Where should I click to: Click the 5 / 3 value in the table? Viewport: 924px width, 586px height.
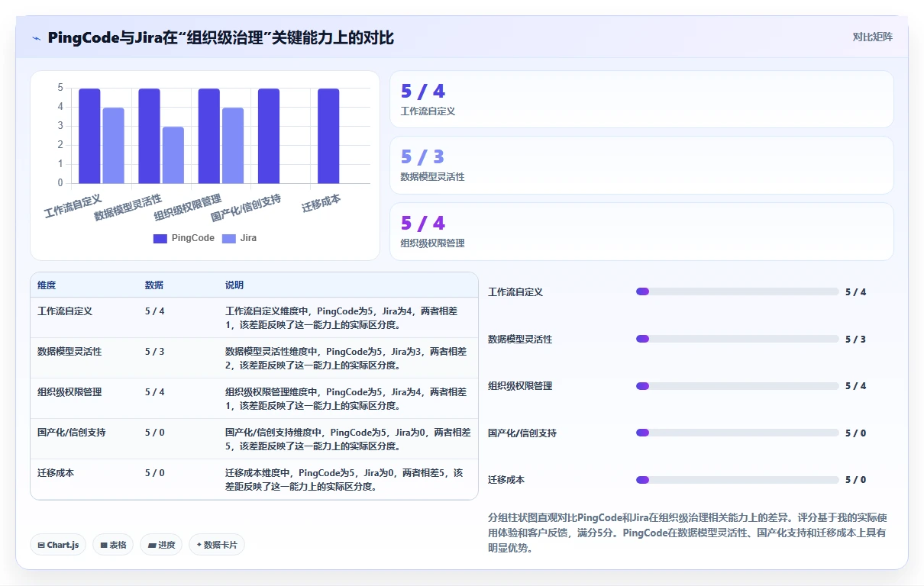[x=155, y=352]
